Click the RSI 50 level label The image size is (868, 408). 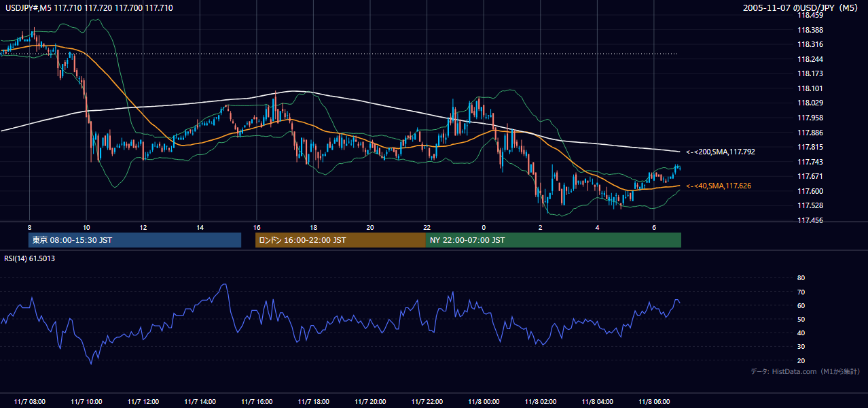pos(801,319)
